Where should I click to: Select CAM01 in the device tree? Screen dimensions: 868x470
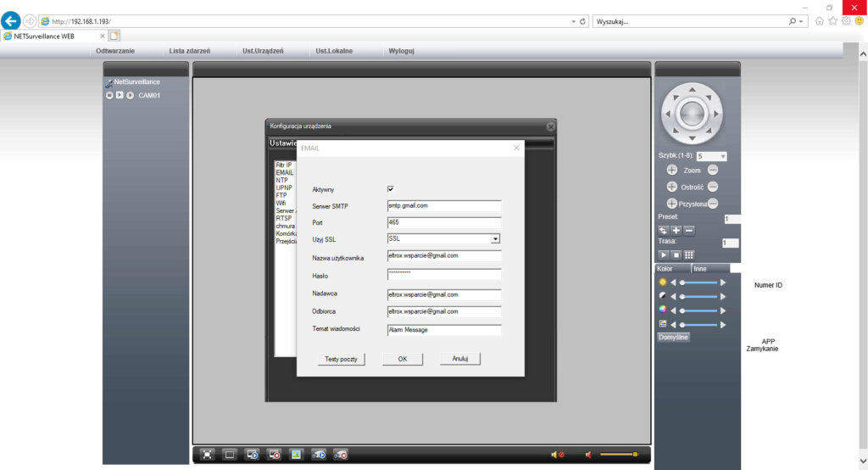click(x=149, y=95)
